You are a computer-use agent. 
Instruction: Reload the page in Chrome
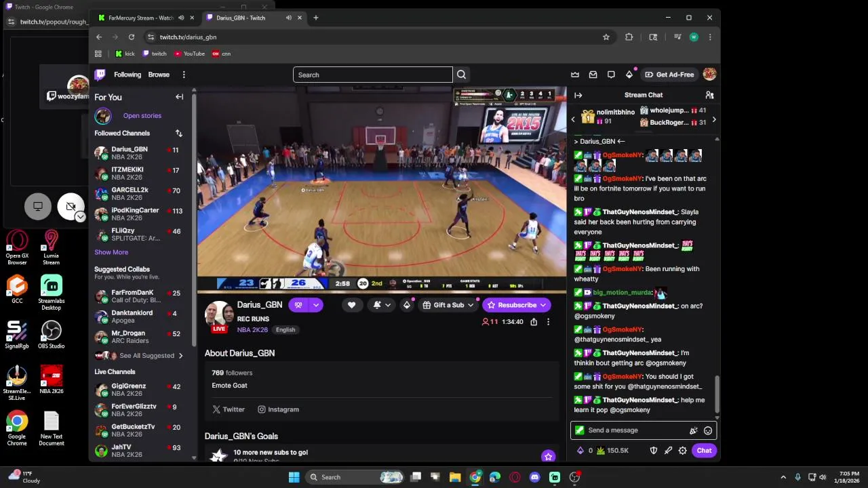[x=132, y=37]
